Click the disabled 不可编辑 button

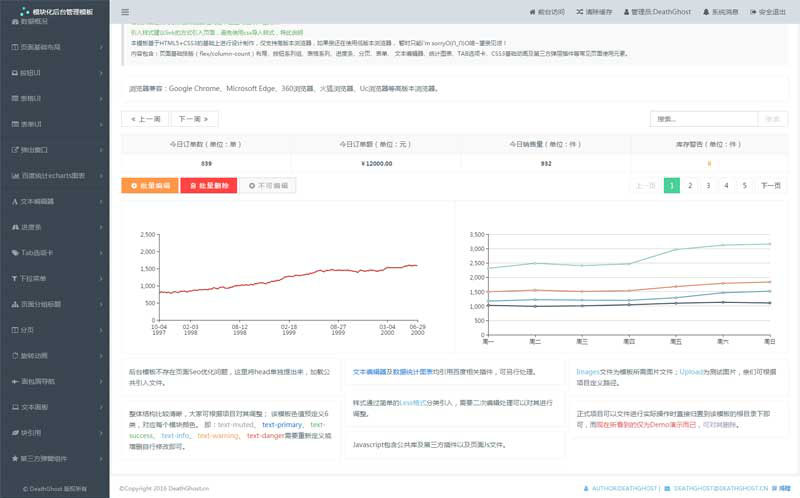(268, 186)
